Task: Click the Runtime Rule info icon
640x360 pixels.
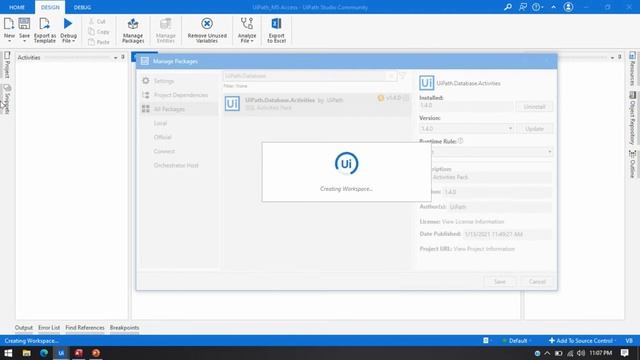Action: [x=460, y=141]
